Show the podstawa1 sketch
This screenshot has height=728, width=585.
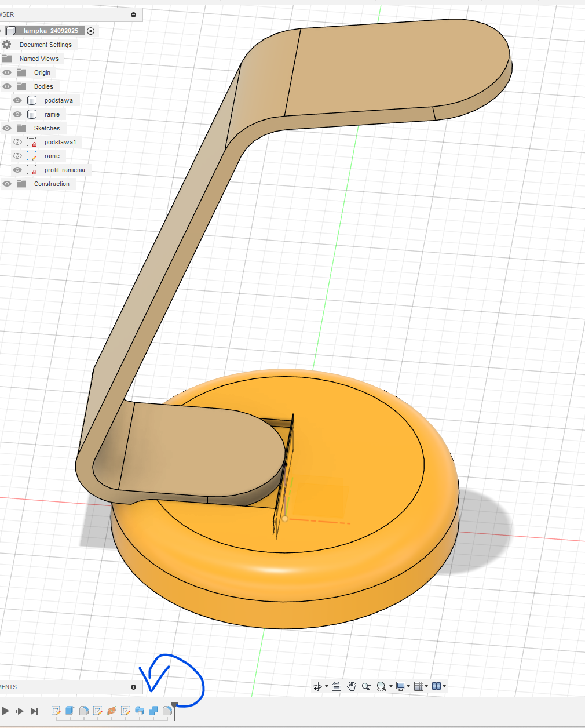(x=17, y=142)
